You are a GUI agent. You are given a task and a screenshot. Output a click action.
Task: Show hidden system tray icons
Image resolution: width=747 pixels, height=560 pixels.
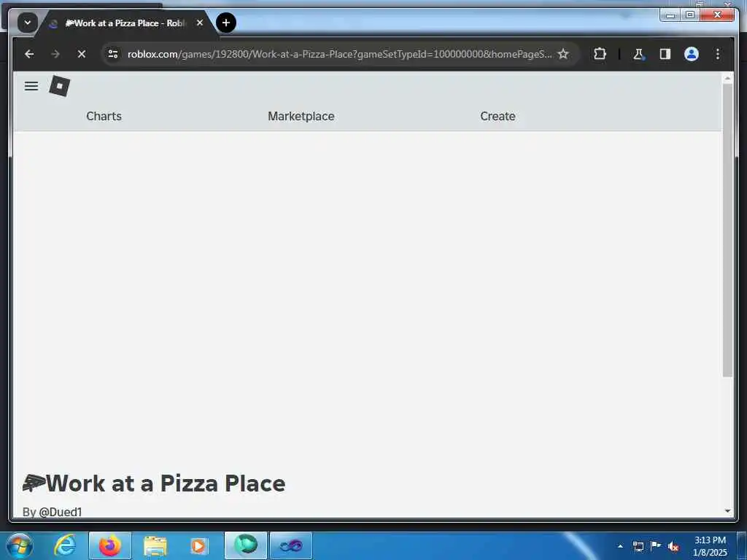coord(620,546)
